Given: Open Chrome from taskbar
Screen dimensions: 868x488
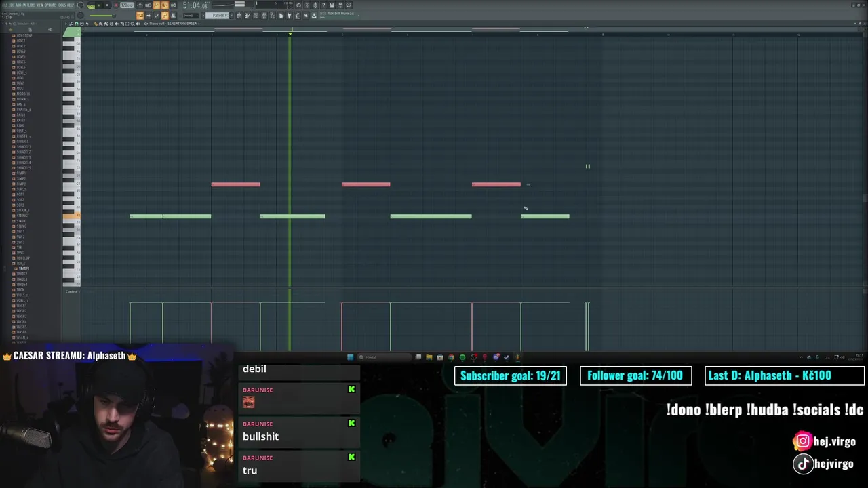Looking at the screenshot, I should tap(452, 357).
